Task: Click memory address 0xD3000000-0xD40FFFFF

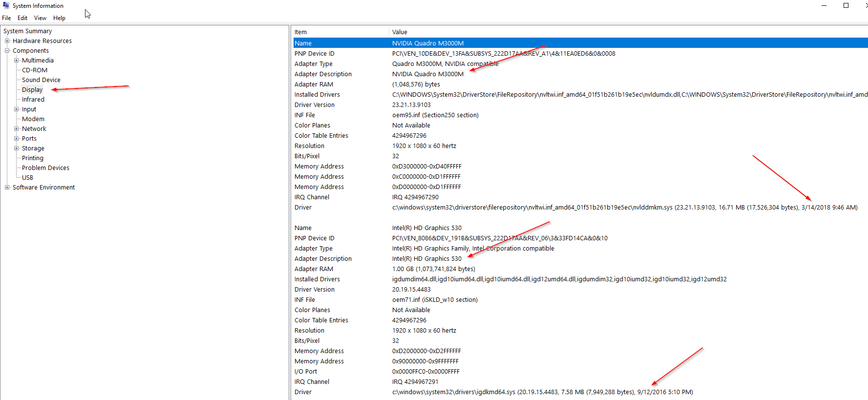Action: coord(426,167)
